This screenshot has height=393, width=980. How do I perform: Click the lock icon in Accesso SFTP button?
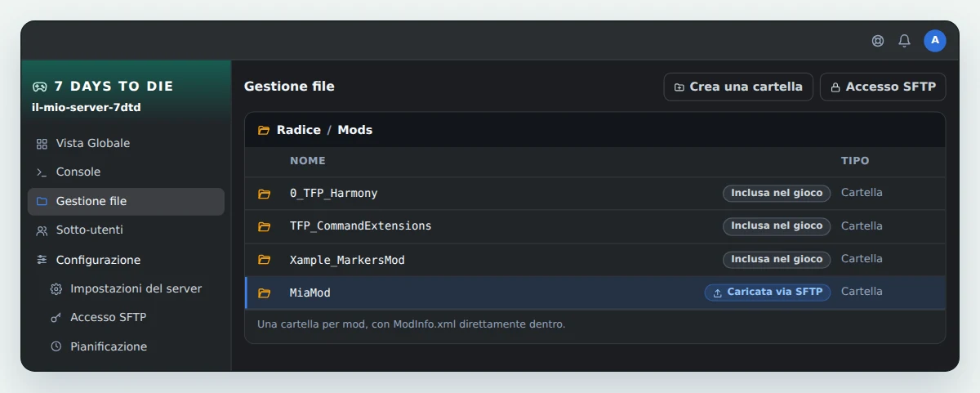tap(835, 87)
